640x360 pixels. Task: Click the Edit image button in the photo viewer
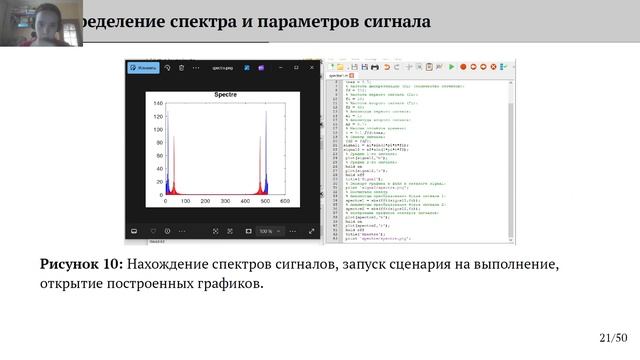pyautogui.click(x=143, y=68)
